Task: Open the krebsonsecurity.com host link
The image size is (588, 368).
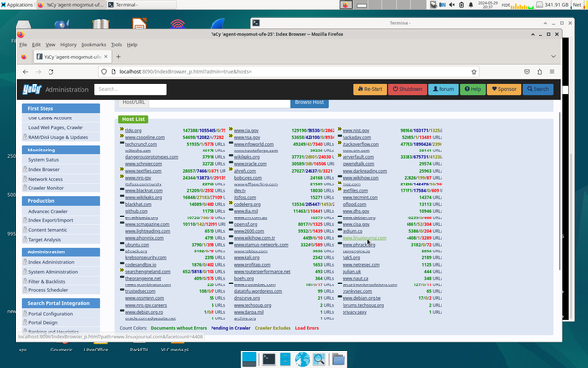Action: click(x=146, y=258)
